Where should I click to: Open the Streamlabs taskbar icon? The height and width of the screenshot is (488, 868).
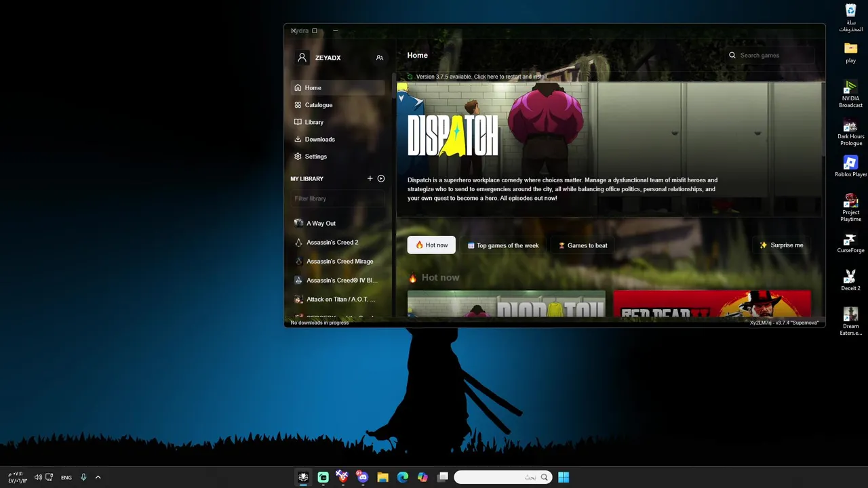[x=323, y=477]
